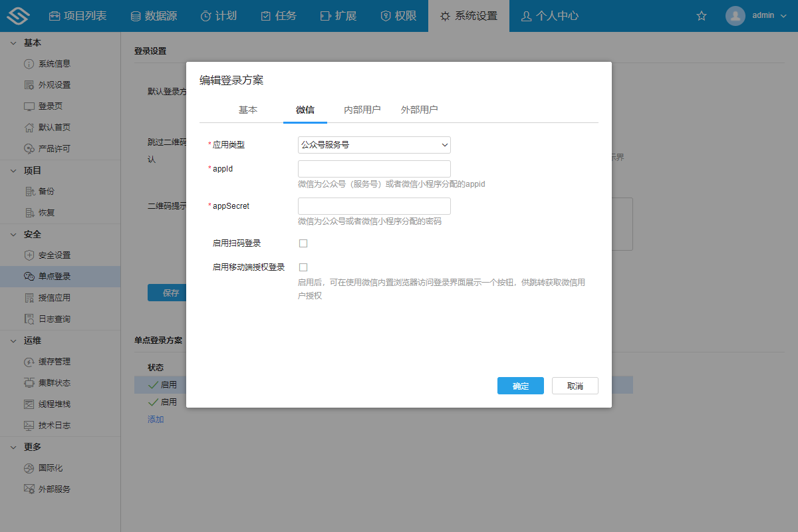This screenshot has width=798, height=532.
Task: Switch to the 内部用户 tab
Action: pos(361,110)
